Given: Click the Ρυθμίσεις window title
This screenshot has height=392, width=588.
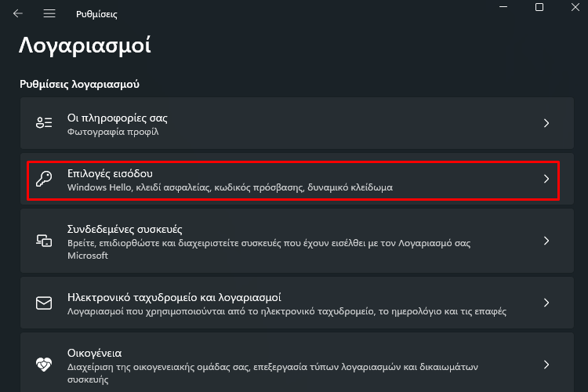Looking at the screenshot, I should pyautogui.click(x=96, y=14).
